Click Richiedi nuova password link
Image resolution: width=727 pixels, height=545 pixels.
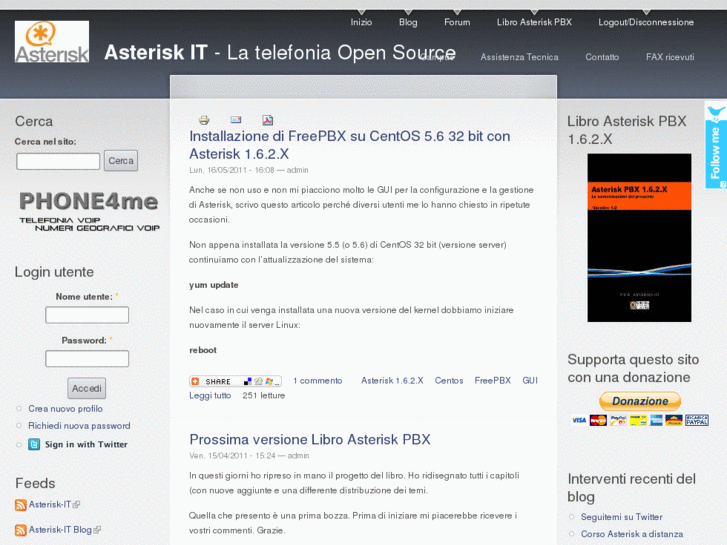79,426
